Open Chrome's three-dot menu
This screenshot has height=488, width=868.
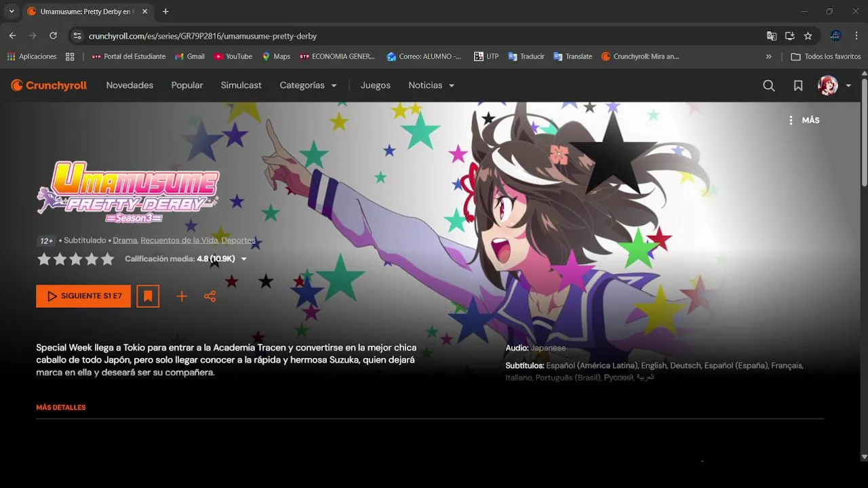pos(857,36)
